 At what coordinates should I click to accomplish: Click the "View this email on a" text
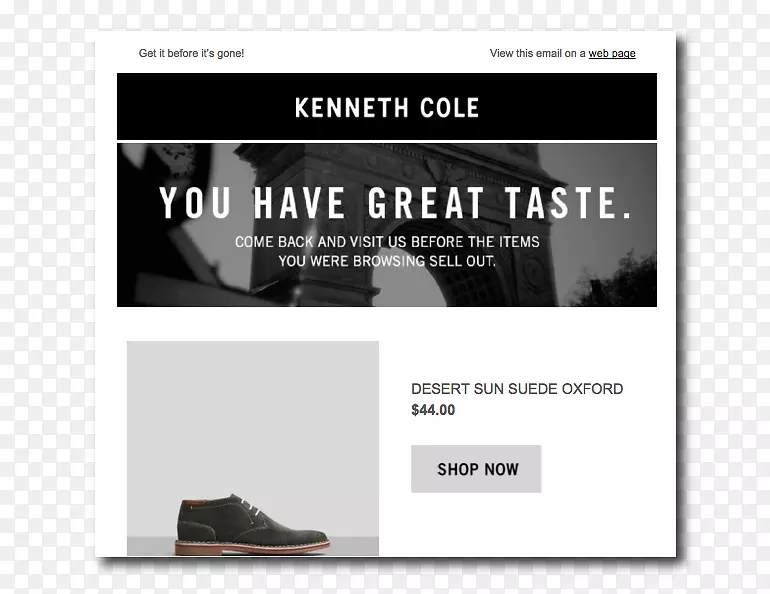pos(537,54)
